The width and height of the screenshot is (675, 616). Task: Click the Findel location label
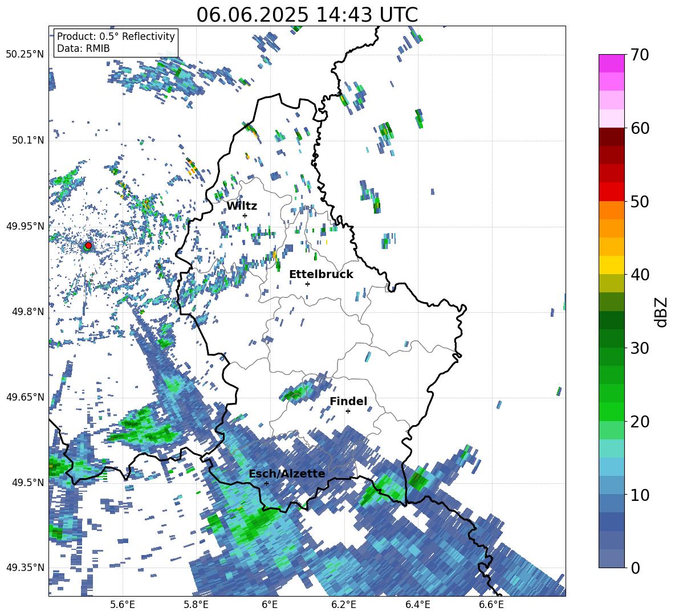348,401
